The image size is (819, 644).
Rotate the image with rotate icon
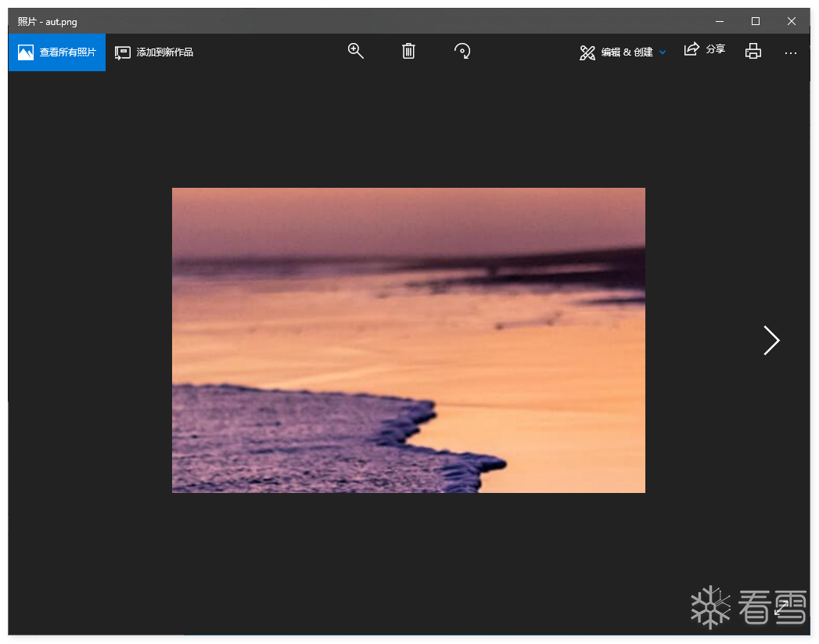click(x=462, y=51)
